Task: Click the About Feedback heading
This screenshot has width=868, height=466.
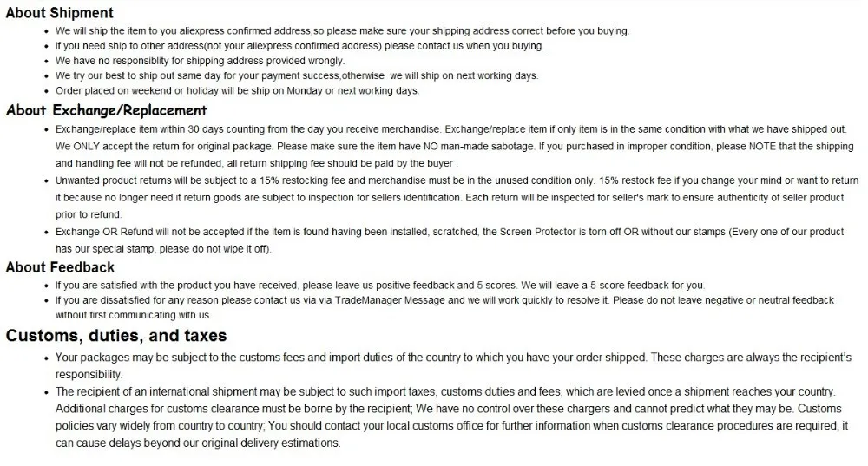Action: (x=60, y=267)
